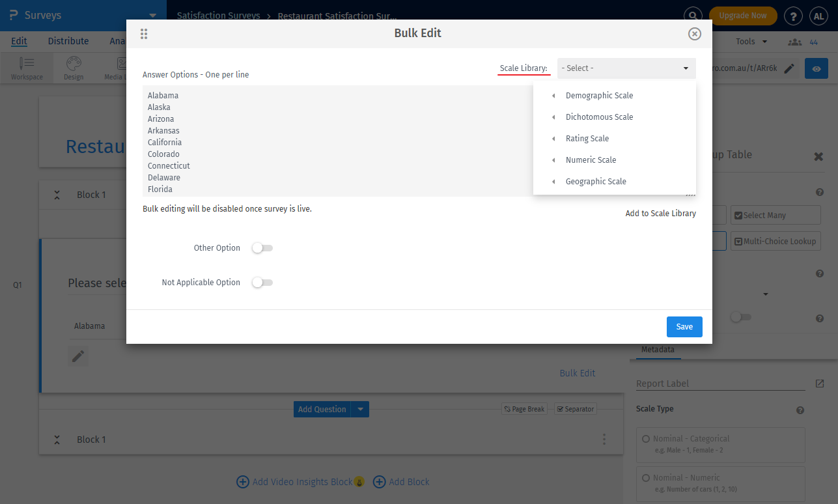Viewport: 838px width, 504px height.
Task: Edit the survey link with the pencil icon
Action: coord(790,68)
